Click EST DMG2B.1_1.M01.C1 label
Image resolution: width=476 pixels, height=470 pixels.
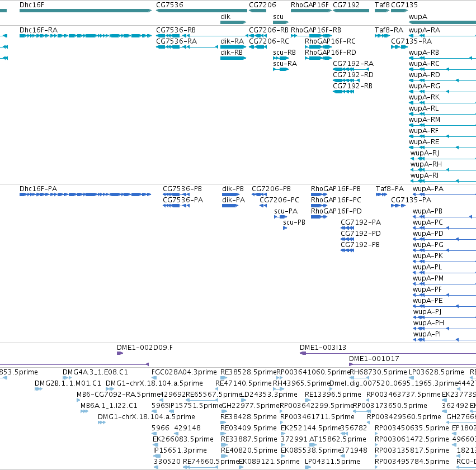coord(68,383)
